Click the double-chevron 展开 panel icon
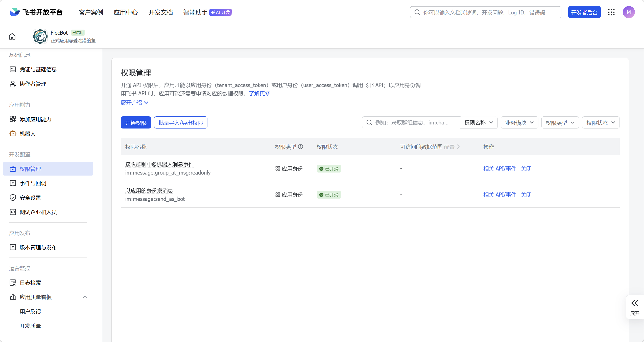644x342 pixels. coord(635,303)
